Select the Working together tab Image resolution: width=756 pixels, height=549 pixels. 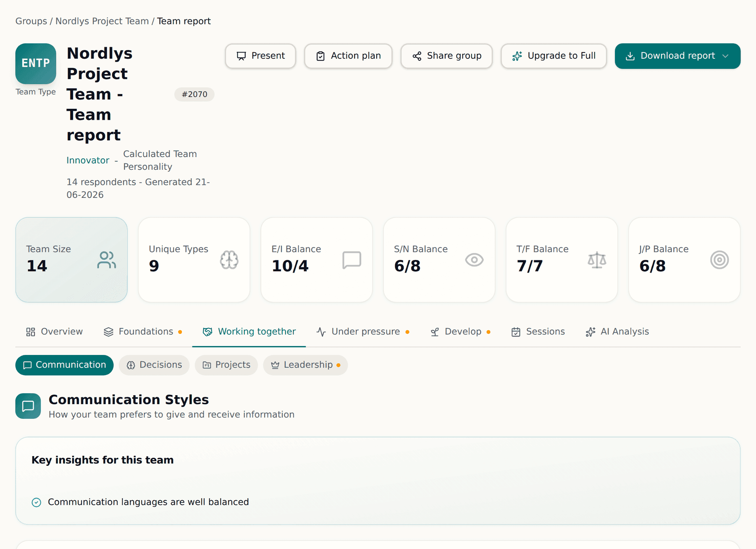[249, 332]
